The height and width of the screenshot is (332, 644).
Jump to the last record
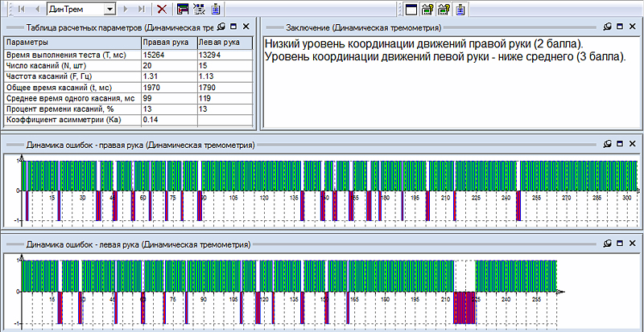[x=142, y=9]
